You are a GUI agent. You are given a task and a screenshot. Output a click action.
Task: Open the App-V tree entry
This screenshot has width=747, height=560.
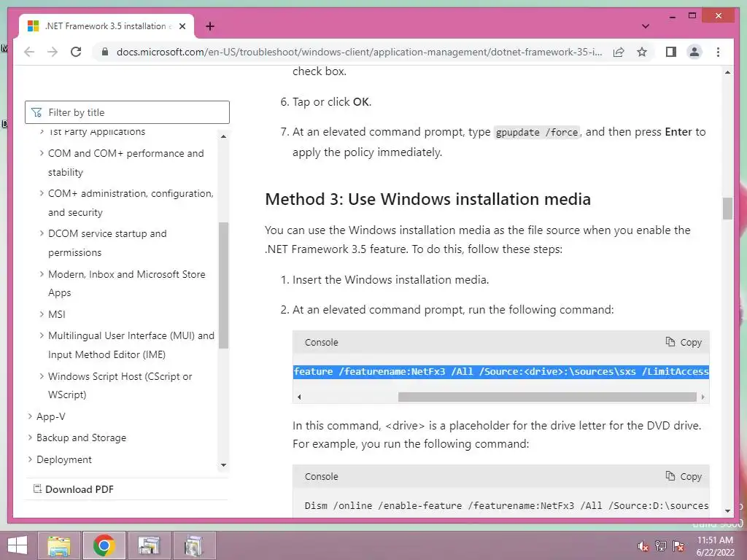pos(51,416)
